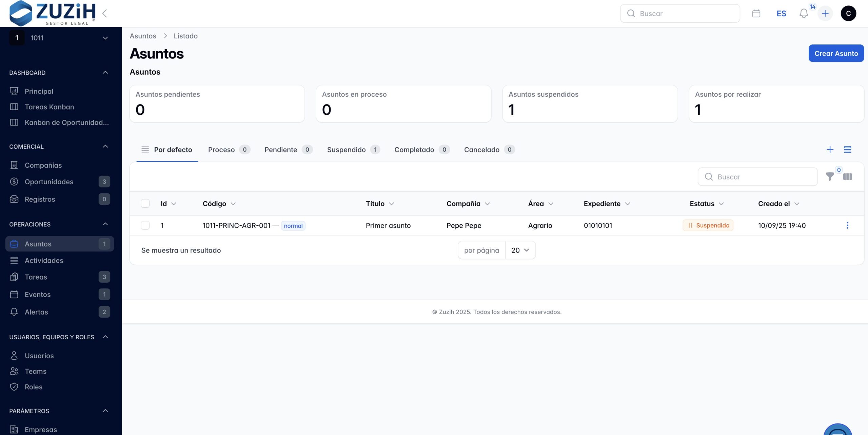Open the calendar icon in header
868x435 pixels.
click(756, 14)
